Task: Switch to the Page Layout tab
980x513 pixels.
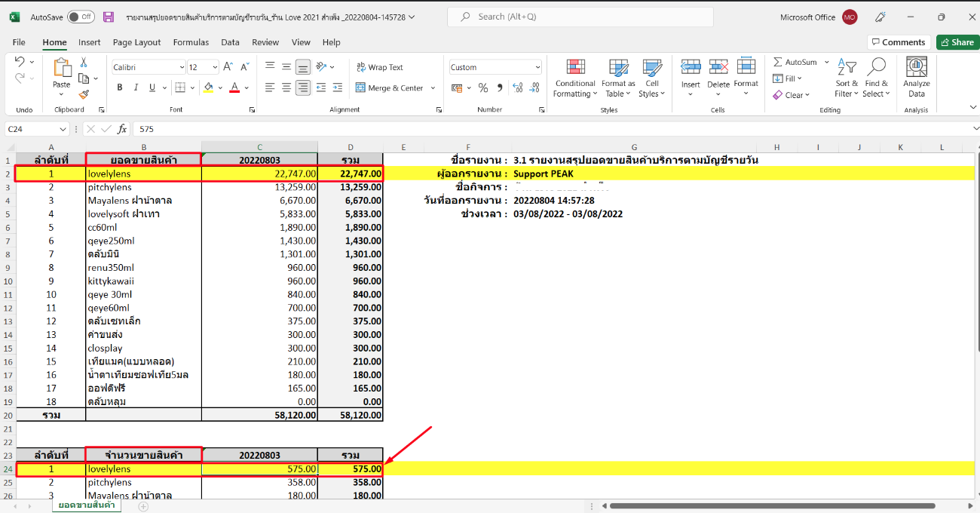Action: click(137, 42)
